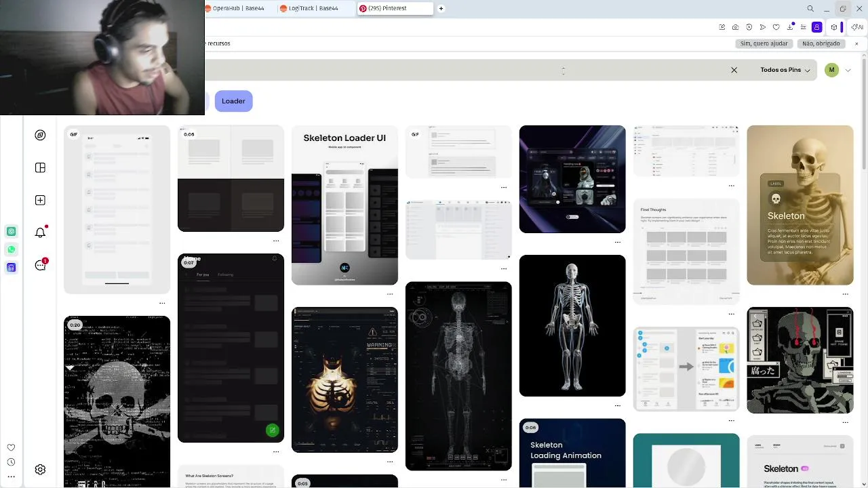
Task: Click the edit page icon in address bar
Action: 722,27
